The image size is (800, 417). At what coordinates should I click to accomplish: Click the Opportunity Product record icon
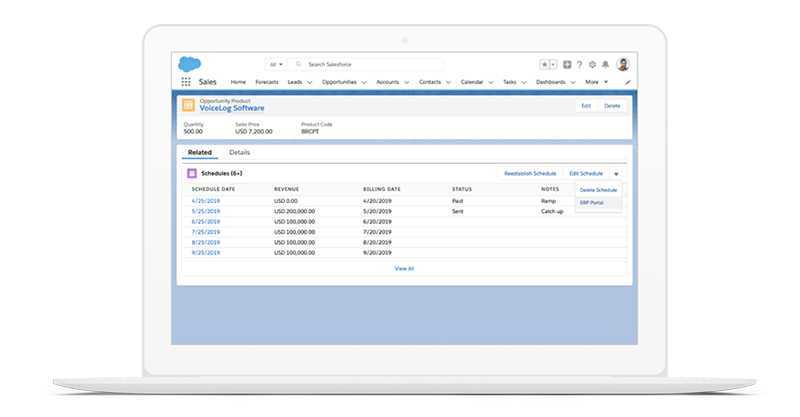coord(188,105)
